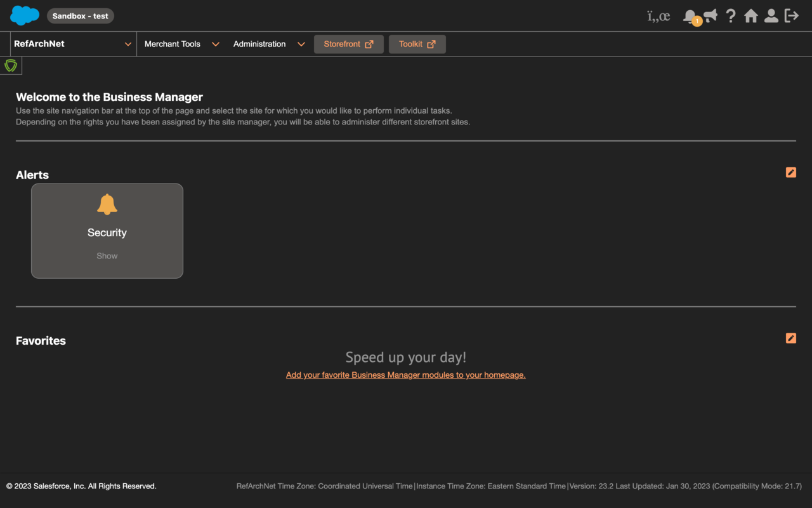This screenshot has height=508, width=812.
Task: Add favorite Business Manager modules link
Action: coord(405,375)
